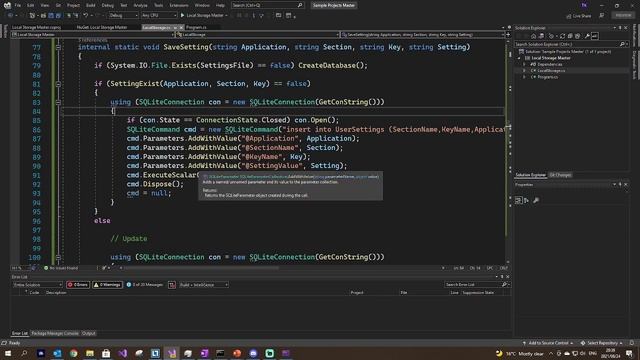Open the Any CPU platform dropdown
This screenshot has width=640, height=360.
point(159,15)
